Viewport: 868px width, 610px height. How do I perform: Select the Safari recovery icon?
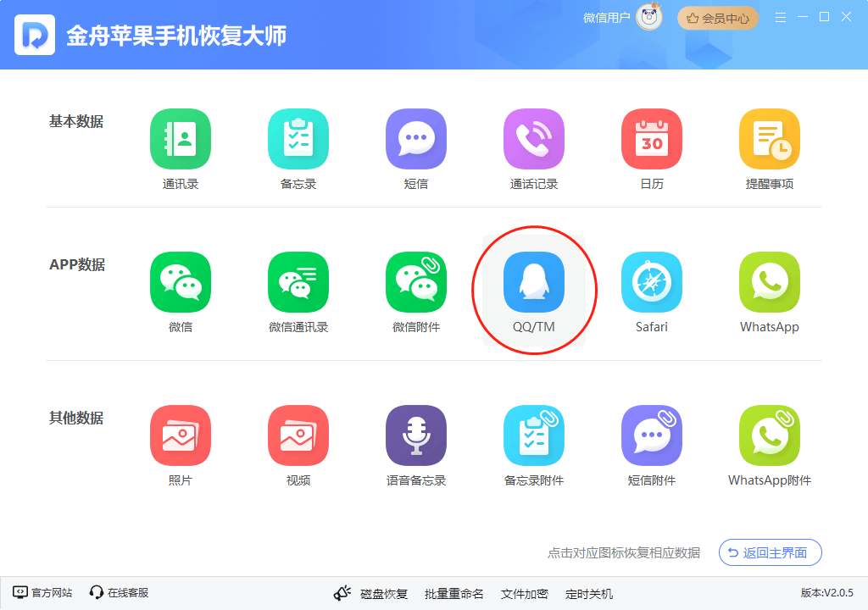[652, 283]
